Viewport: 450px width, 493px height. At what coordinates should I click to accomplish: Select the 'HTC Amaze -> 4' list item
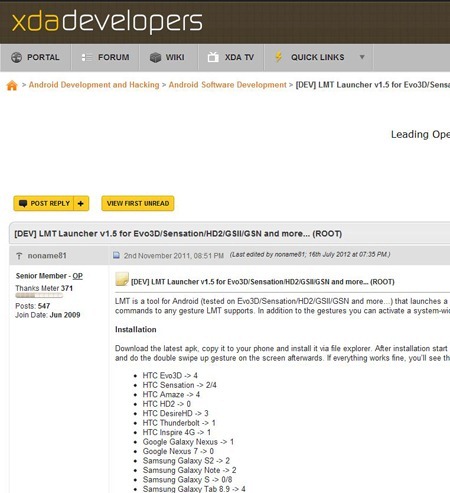pyautogui.click(x=171, y=395)
